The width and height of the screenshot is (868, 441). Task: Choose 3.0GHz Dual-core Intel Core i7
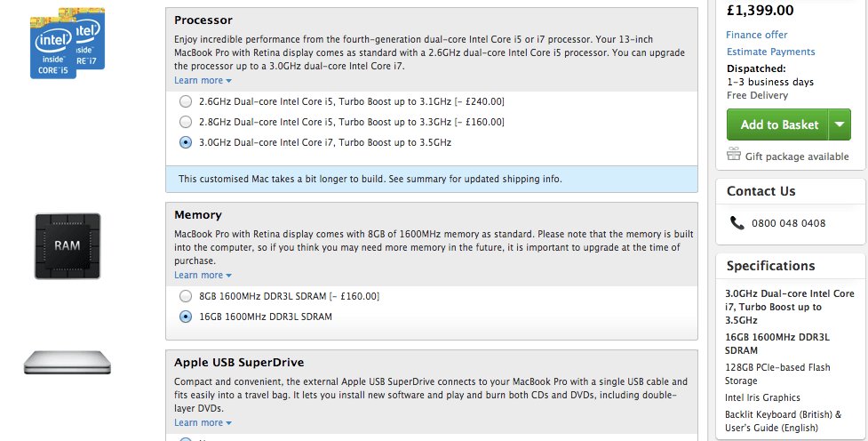click(186, 142)
